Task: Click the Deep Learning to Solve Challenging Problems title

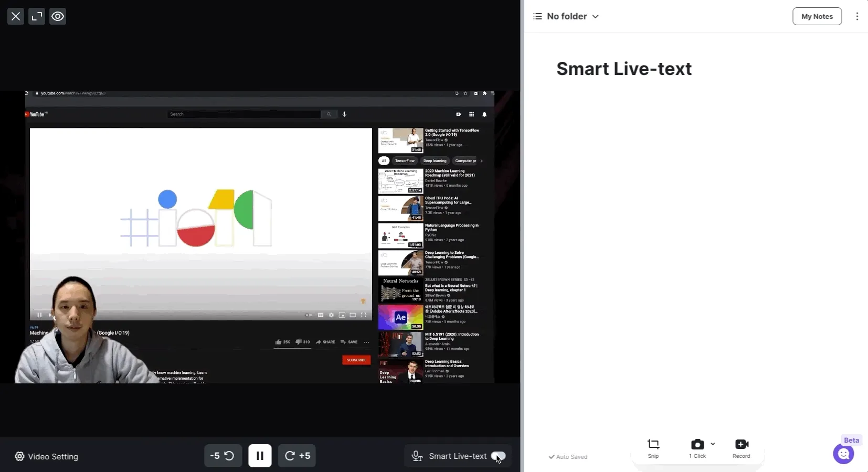Action: click(452, 255)
